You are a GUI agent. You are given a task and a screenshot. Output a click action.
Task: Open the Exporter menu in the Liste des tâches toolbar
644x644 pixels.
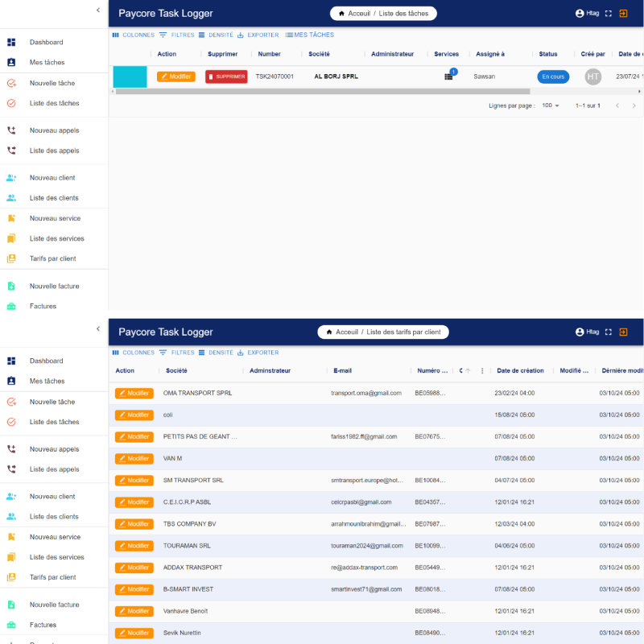pyautogui.click(x=258, y=35)
